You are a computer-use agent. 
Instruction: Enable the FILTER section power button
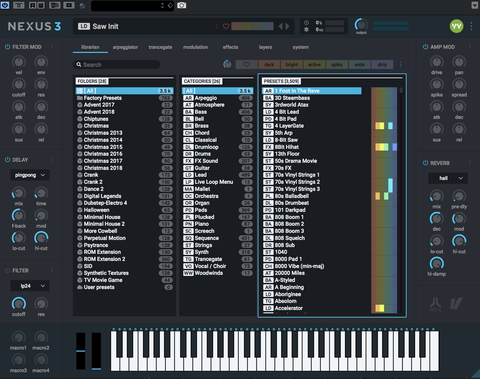tap(7, 270)
